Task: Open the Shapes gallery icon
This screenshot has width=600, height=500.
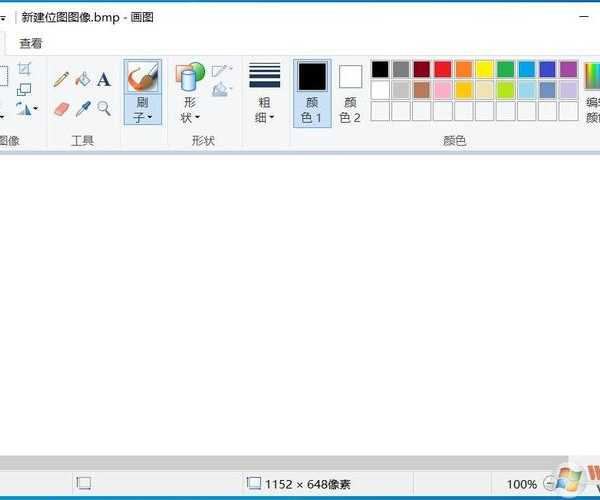Action: [190, 76]
